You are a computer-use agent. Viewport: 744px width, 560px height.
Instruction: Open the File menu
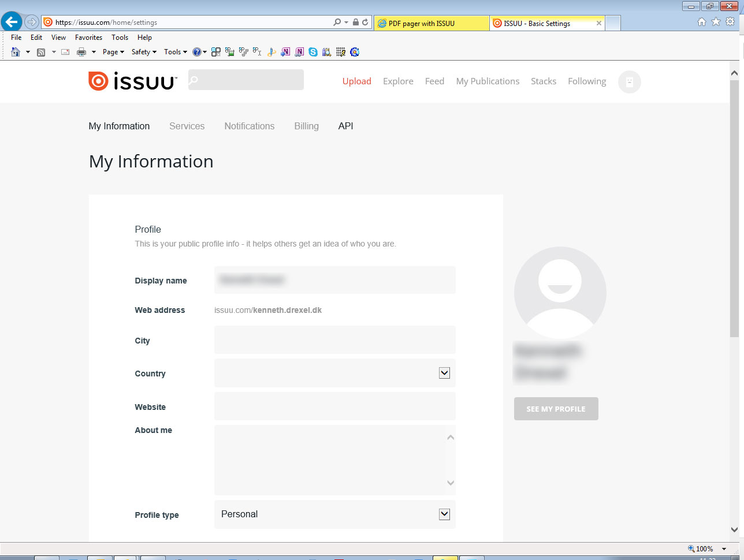16,38
